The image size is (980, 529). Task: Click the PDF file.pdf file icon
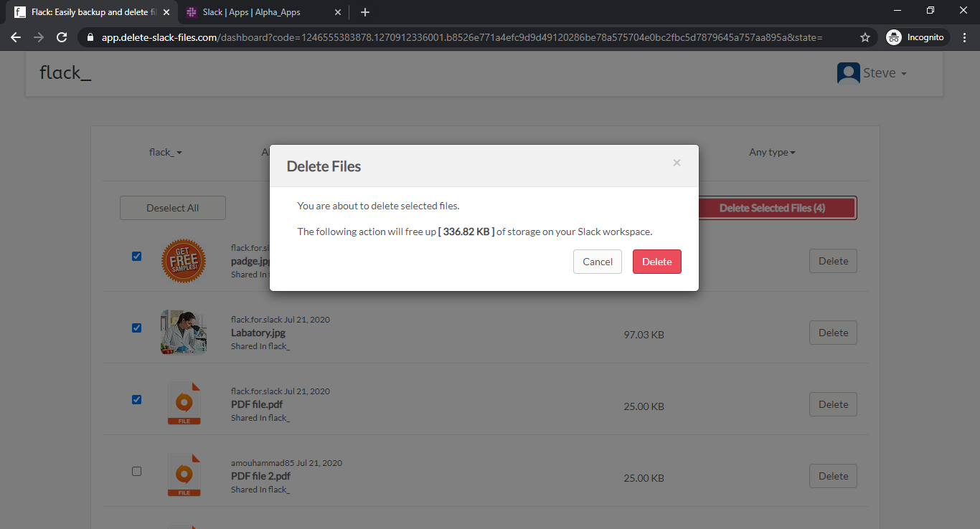184,404
